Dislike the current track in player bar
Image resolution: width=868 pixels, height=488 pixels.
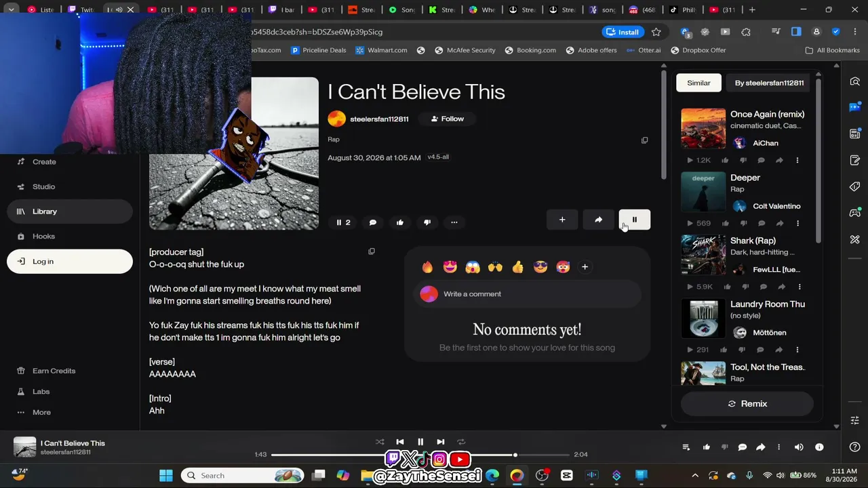pos(724,447)
